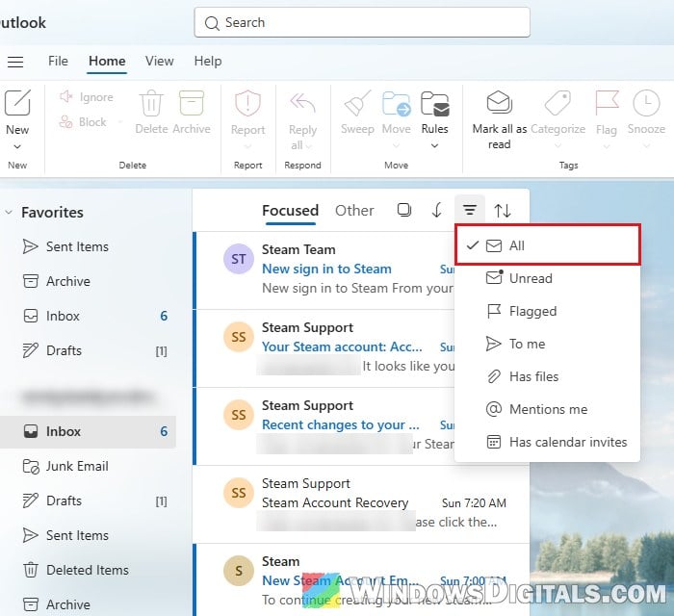Click the ST avatar for Steam Team

pos(239,259)
